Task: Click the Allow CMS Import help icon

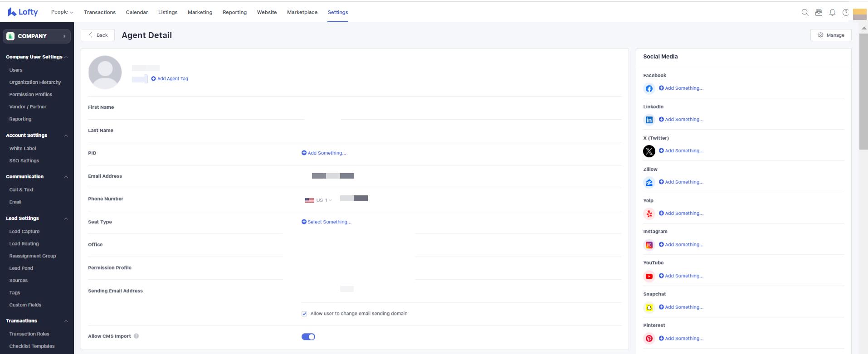Action: coord(137,336)
